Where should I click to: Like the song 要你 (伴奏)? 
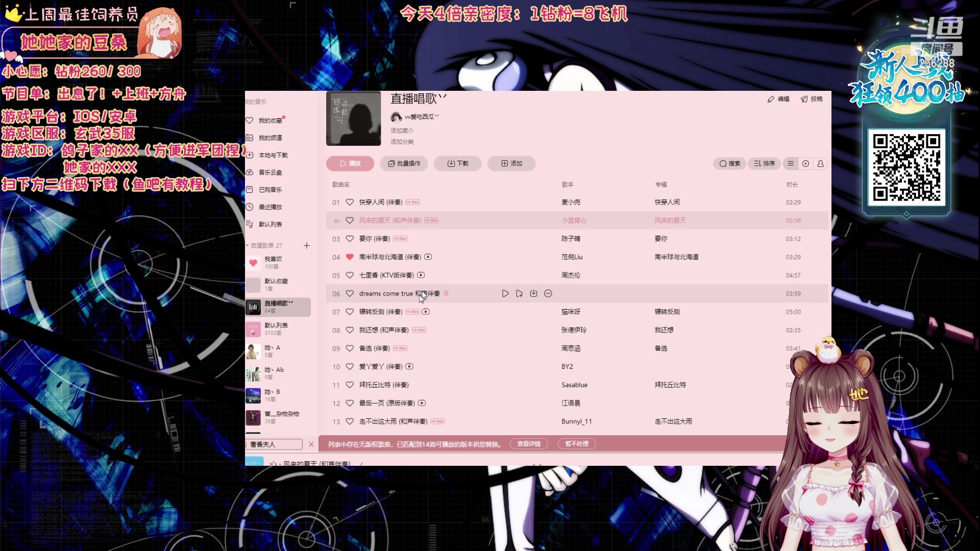(350, 239)
